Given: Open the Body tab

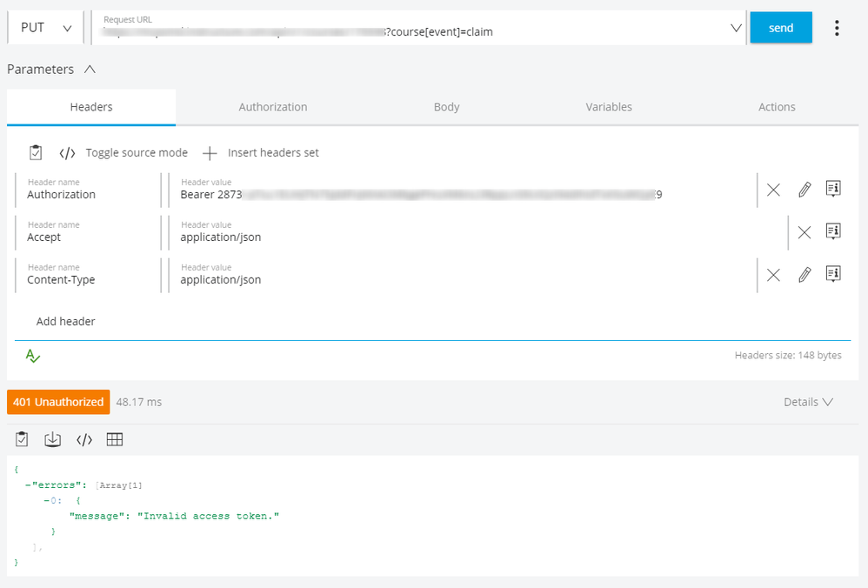Looking at the screenshot, I should coord(446,107).
